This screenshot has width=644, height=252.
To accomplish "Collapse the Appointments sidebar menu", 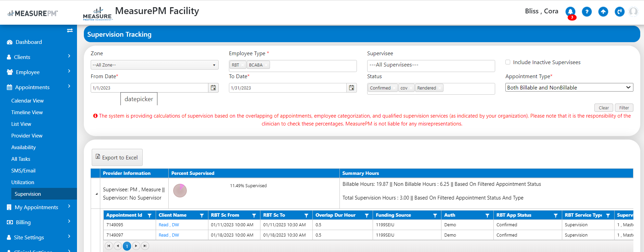I will (38, 87).
